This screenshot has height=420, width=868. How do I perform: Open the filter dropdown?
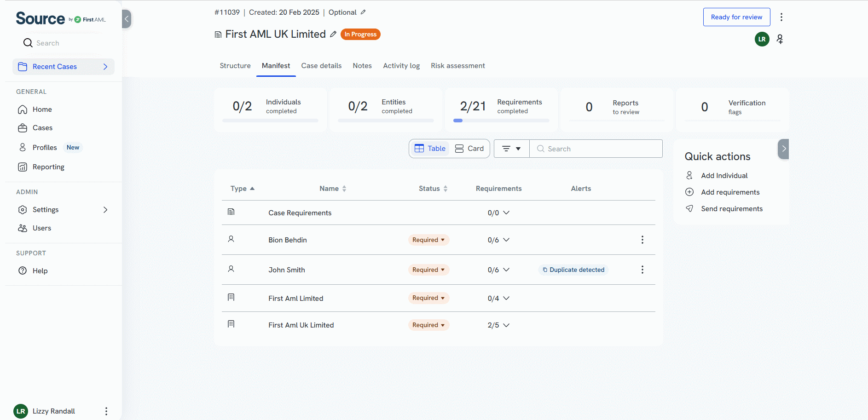[x=512, y=149]
